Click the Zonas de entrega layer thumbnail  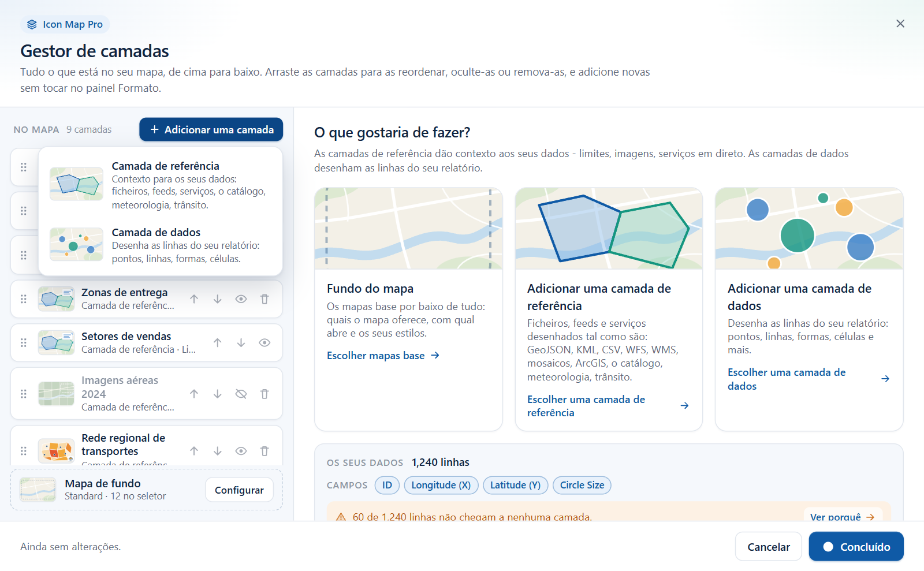[56, 299]
